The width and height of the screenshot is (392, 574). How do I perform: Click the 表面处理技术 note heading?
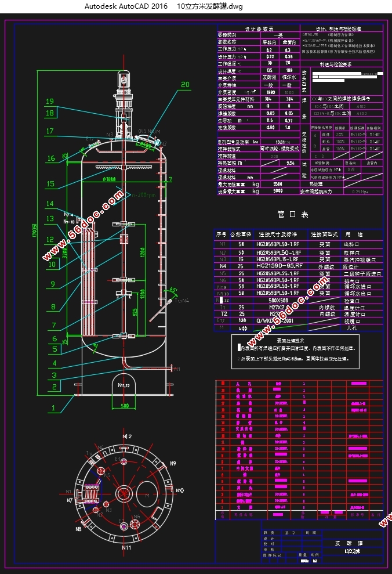pos(291,340)
